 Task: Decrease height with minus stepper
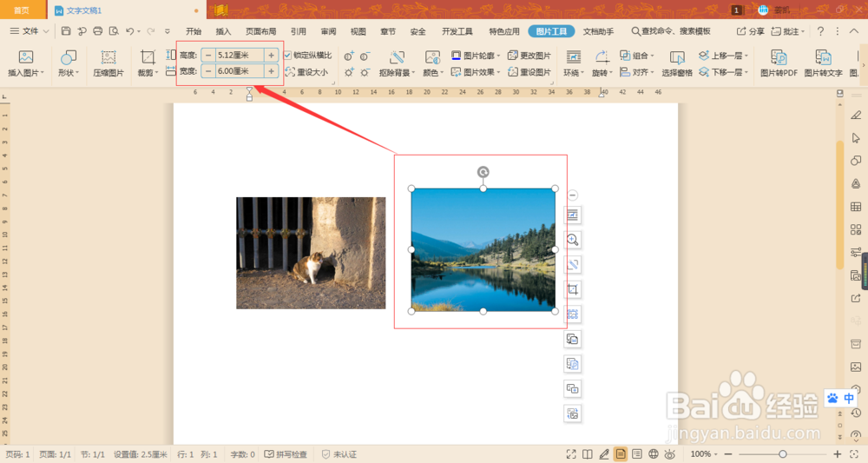208,55
